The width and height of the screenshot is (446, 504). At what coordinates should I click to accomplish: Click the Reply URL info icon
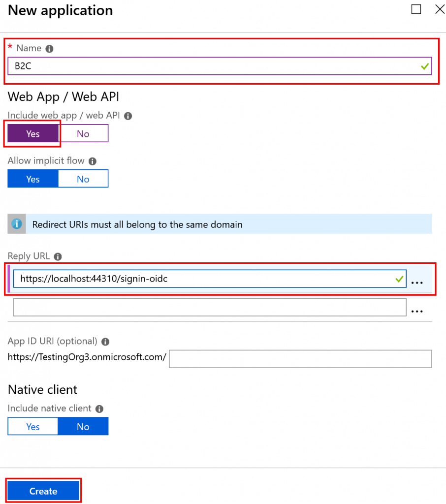pyautogui.click(x=58, y=256)
